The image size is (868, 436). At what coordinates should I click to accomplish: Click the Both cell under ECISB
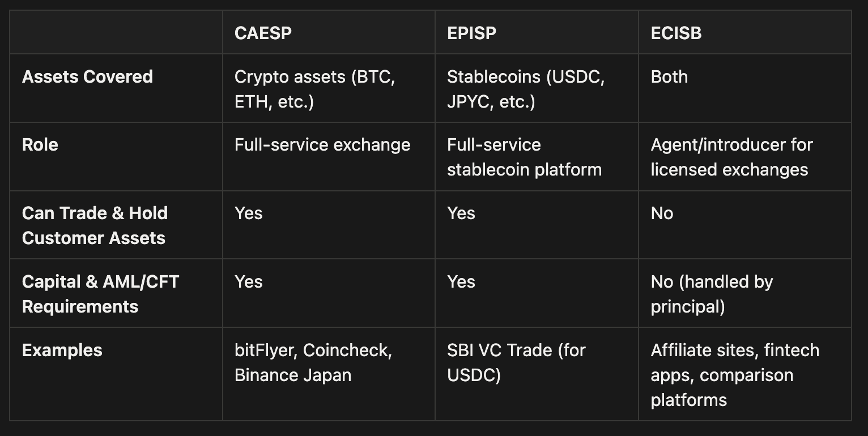tap(669, 77)
